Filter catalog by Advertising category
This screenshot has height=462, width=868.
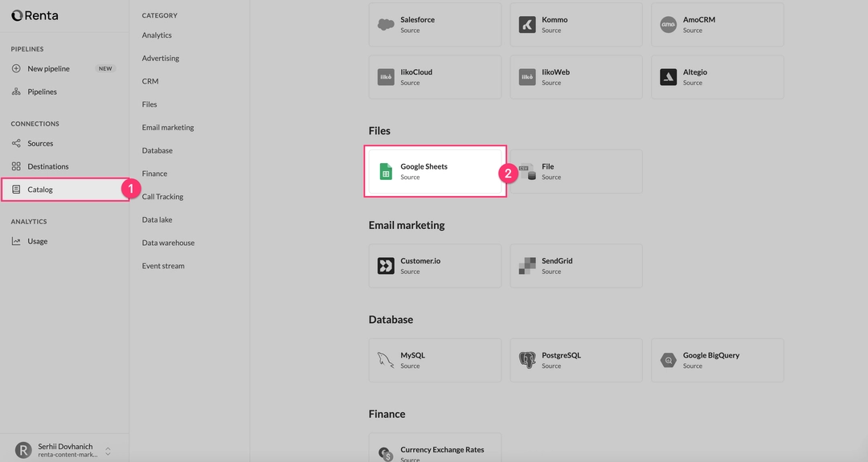[x=161, y=58]
